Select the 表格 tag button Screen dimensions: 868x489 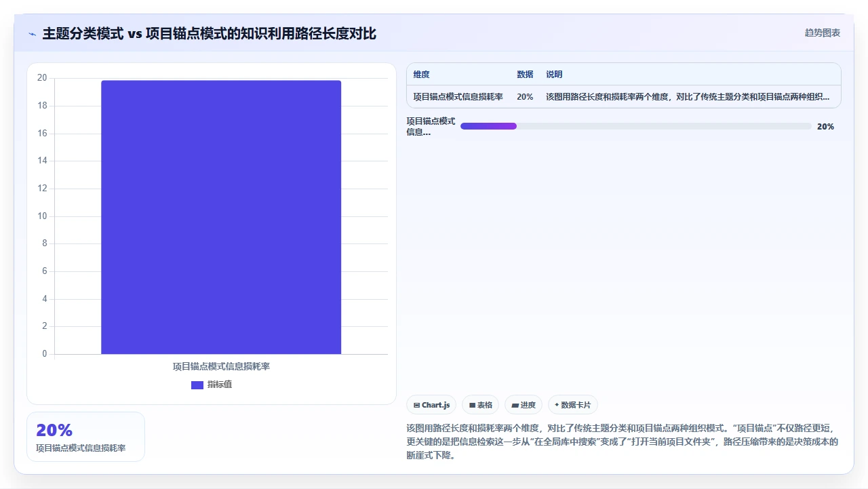point(480,405)
